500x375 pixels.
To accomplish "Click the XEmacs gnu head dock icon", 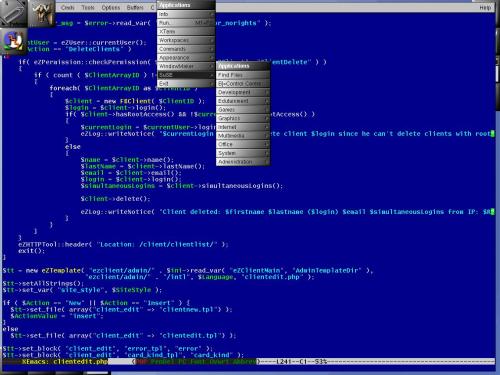I will (41, 13).
